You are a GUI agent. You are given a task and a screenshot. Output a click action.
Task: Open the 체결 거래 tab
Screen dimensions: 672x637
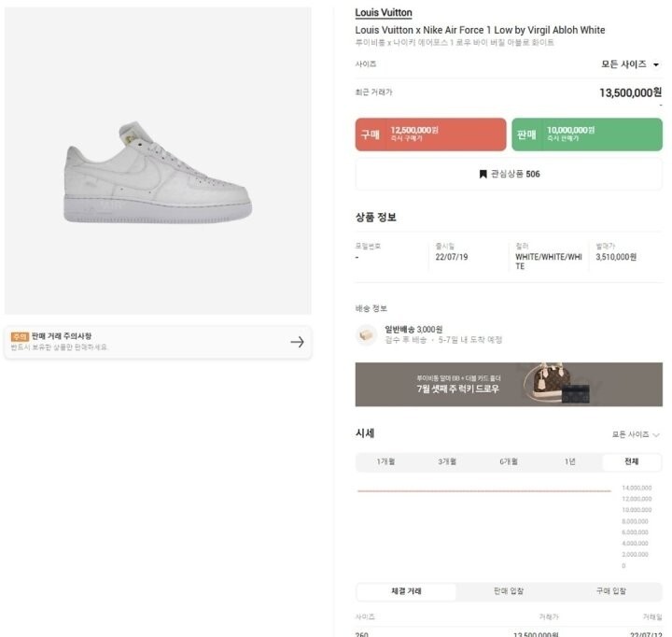tap(406, 591)
